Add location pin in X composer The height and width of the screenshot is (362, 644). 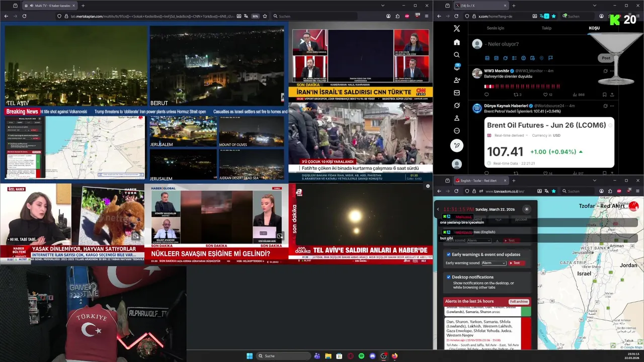point(541,58)
